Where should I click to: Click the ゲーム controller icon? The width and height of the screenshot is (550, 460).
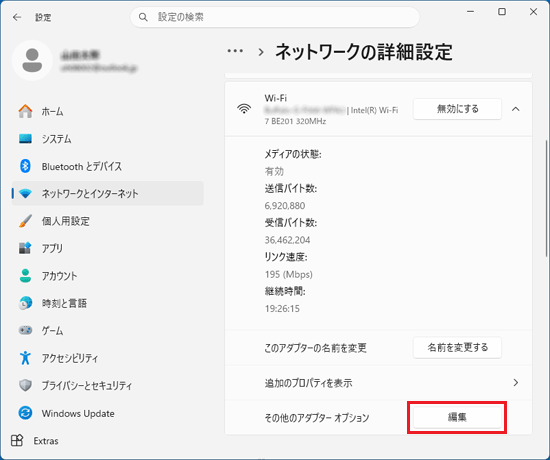(x=25, y=331)
